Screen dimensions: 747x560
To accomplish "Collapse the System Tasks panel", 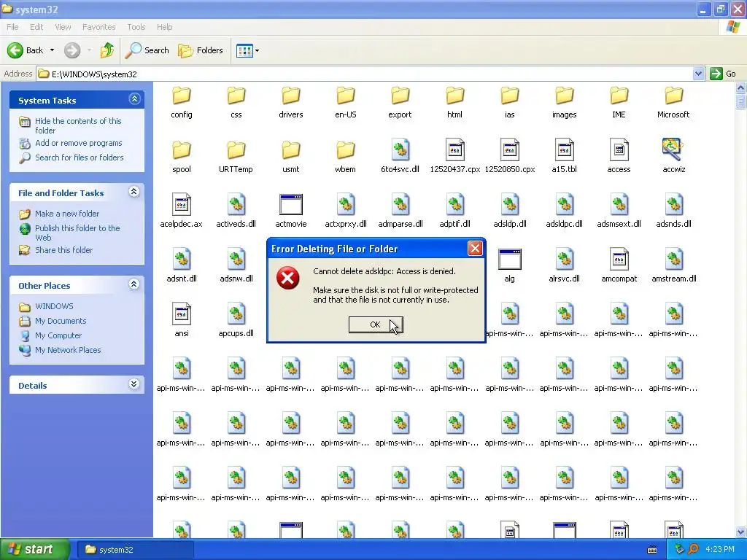I will point(134,99).
